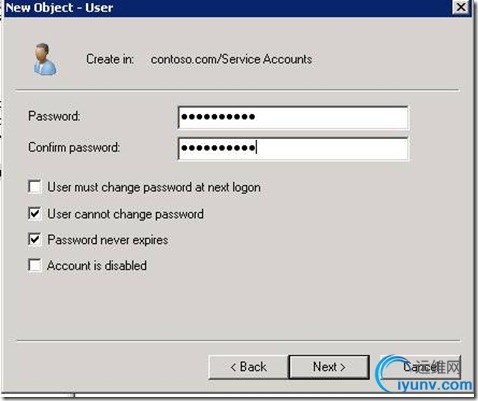The height and width of the screenshot is (401, 478).
Task: Click the user avatar icon
Action: point(45,59)
